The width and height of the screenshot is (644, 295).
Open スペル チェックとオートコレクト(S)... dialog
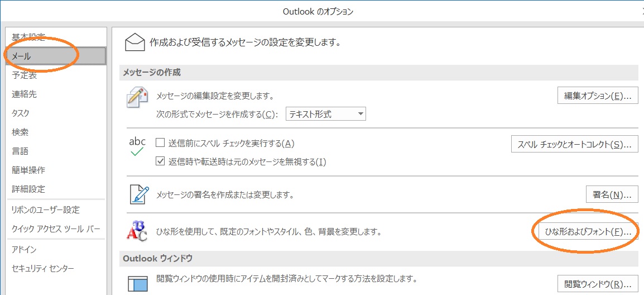(574, 144)
